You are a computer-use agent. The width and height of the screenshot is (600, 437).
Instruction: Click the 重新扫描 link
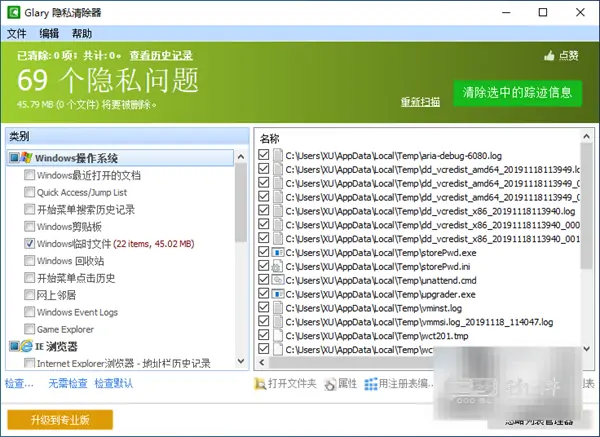(420, 102)
